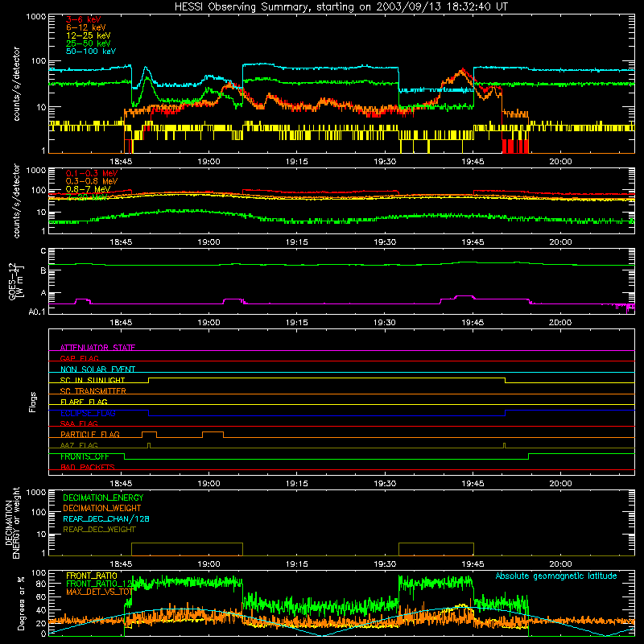Click the FRONTS_OFF flag label
Image resolution: width=644 pixels, height=644 pixels.
(85, 456)
